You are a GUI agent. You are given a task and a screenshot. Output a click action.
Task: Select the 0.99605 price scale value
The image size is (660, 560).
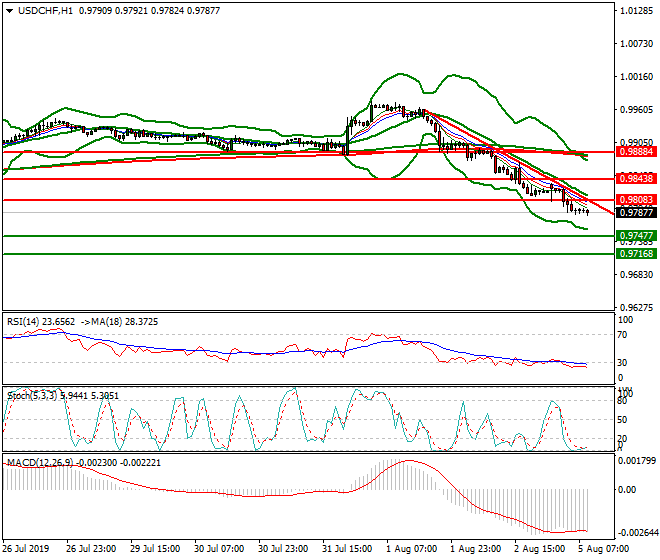[636, 109]
